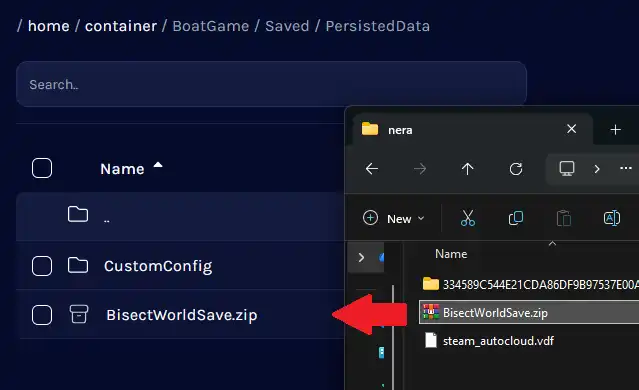The height and width of the screenshot is (390, 639).
Task: Click the WinRAR icon of BisectWorldSave.zip
Action: 431,312
